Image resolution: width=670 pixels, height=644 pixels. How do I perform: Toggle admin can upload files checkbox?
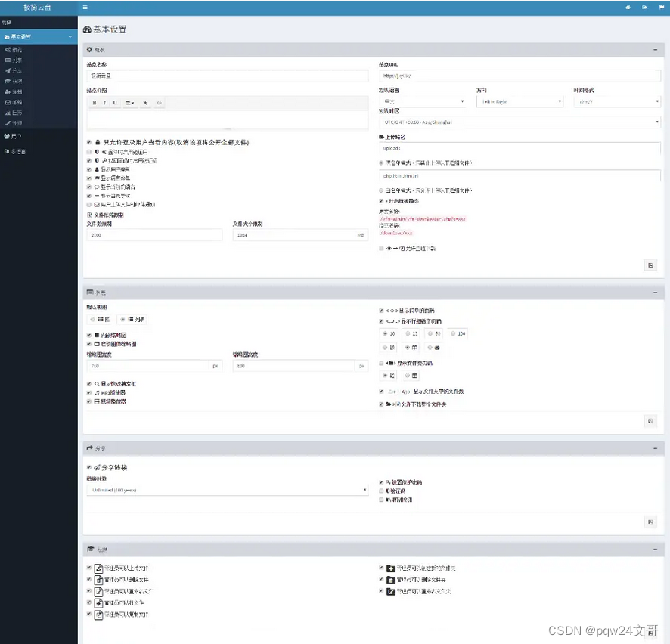(89, 568)
